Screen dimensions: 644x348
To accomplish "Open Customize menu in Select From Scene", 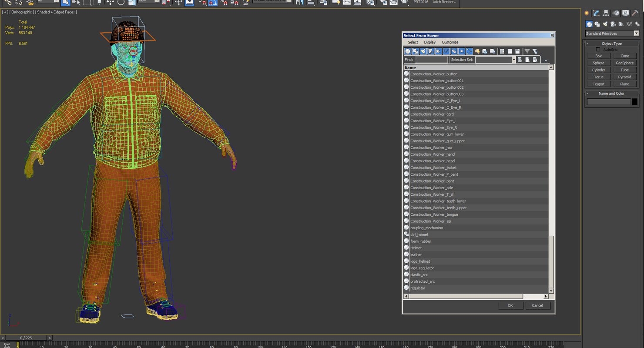I will pos(450,42).
